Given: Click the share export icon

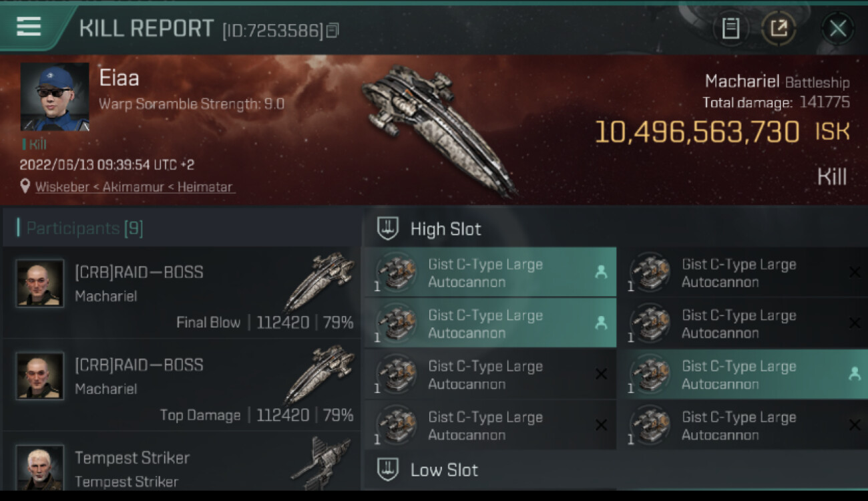Looking at the screenshot, I should click(779, 29).
